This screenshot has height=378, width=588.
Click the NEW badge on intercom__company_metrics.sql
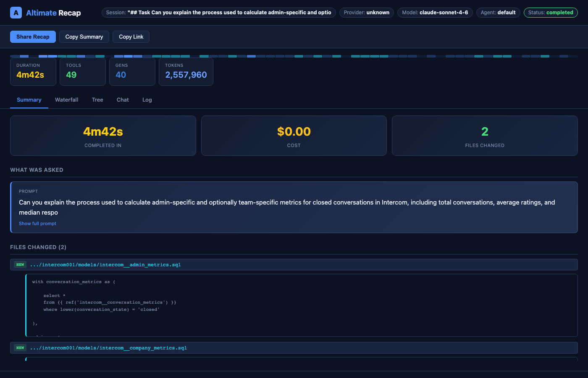(20, 347)
